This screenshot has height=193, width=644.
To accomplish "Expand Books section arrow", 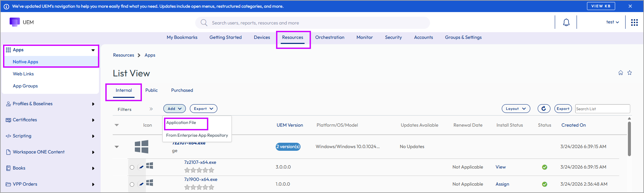I will point(93,168).
